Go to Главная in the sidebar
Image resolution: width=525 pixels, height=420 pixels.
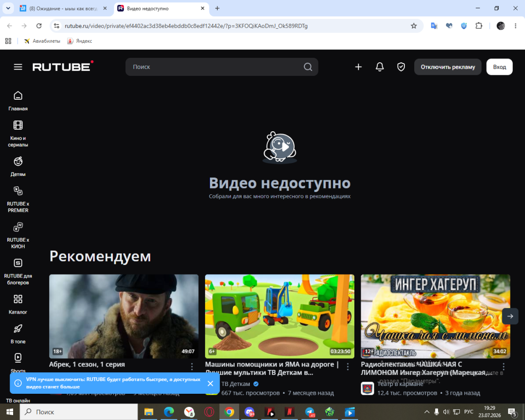[x=18, y=101]
